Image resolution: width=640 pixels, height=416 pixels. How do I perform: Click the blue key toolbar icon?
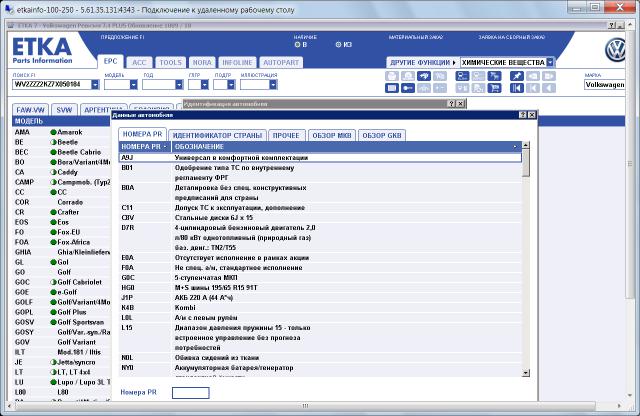point(408,88)
